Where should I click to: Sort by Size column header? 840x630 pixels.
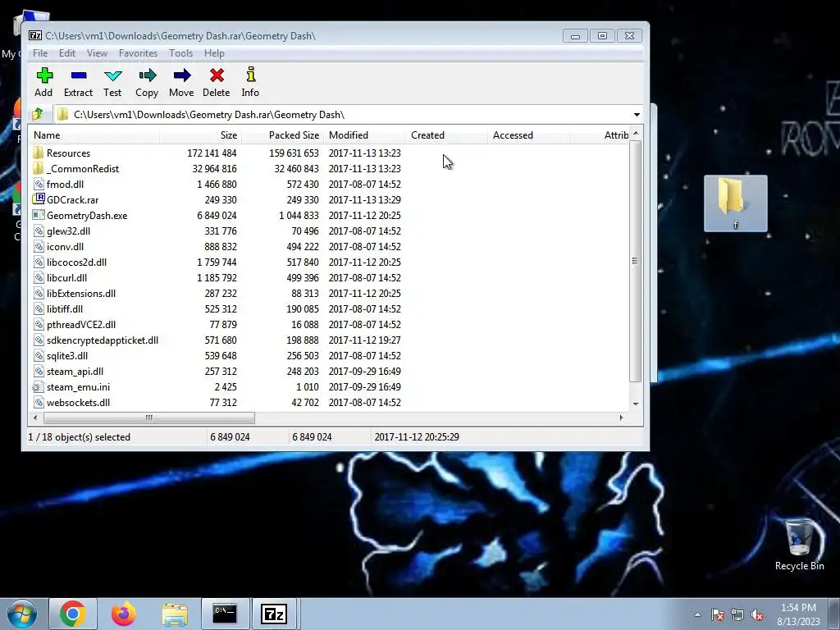[201, 135]
